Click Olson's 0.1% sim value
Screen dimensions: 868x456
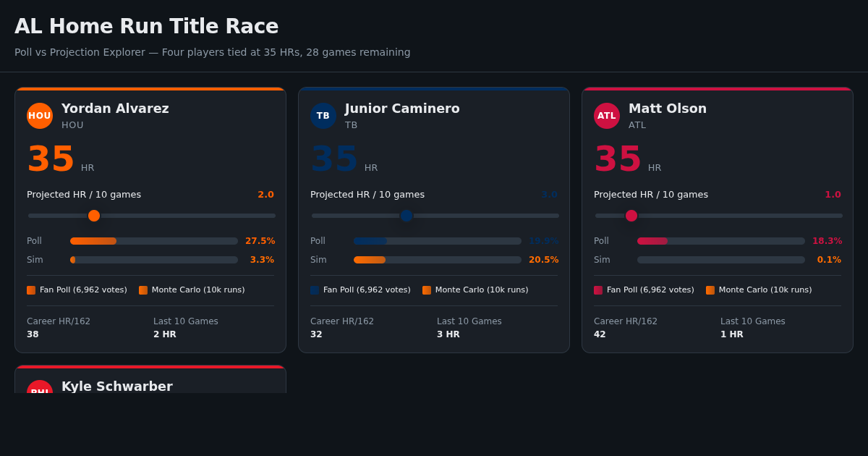pyautogui.click(x=829, y=260)
